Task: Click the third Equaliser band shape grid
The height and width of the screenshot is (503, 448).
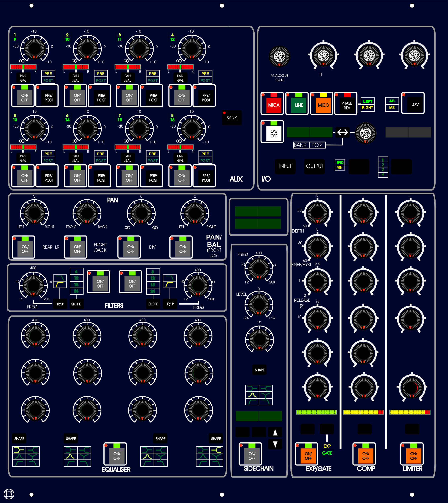Action: (154, 456)
